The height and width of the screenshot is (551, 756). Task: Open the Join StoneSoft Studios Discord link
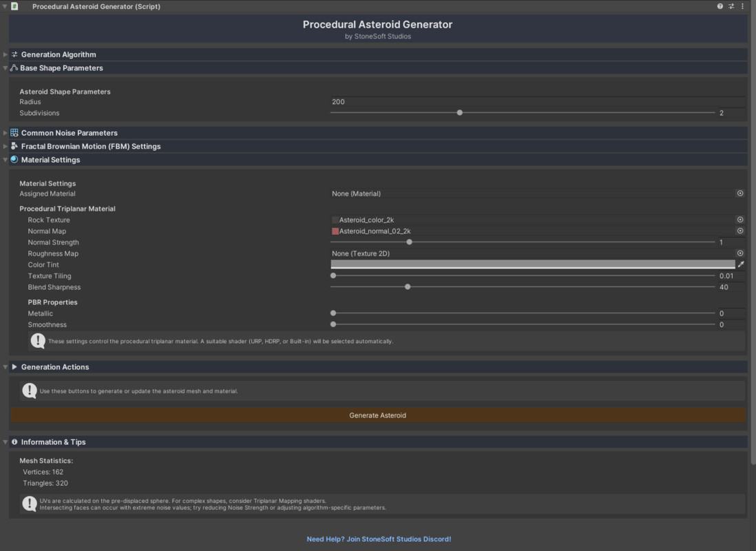pyautogui.click(x=379, y=539)
